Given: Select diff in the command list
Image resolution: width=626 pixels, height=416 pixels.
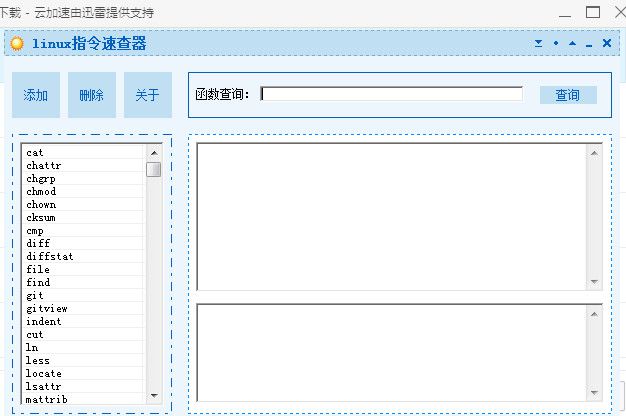Looking at the screenshot, I should (x=83, y=243).
